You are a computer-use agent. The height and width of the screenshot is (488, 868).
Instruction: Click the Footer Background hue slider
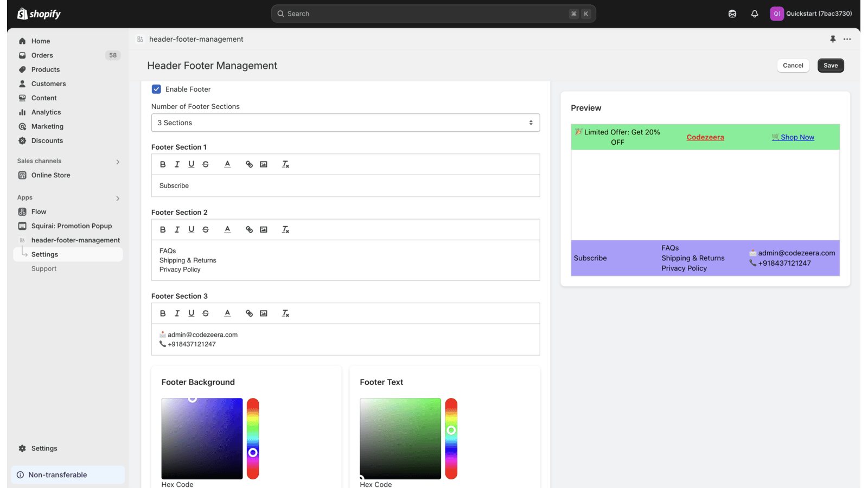pos(253,438)
